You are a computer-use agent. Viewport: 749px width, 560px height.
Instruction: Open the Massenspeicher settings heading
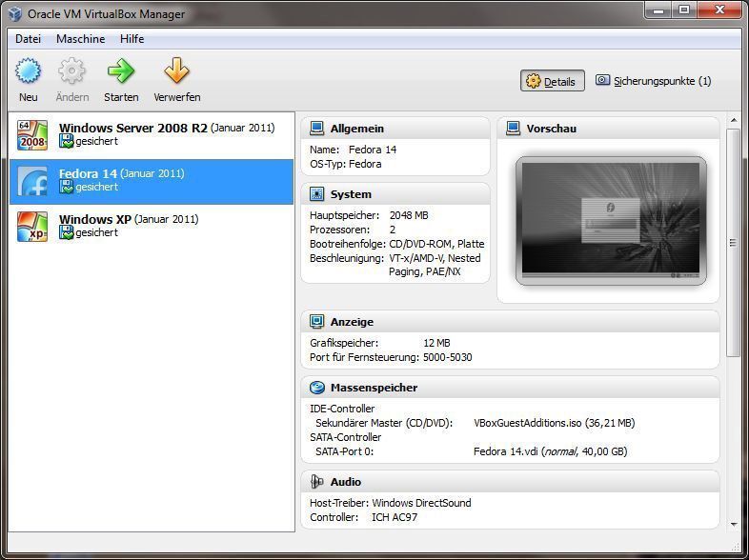[374, 388]
